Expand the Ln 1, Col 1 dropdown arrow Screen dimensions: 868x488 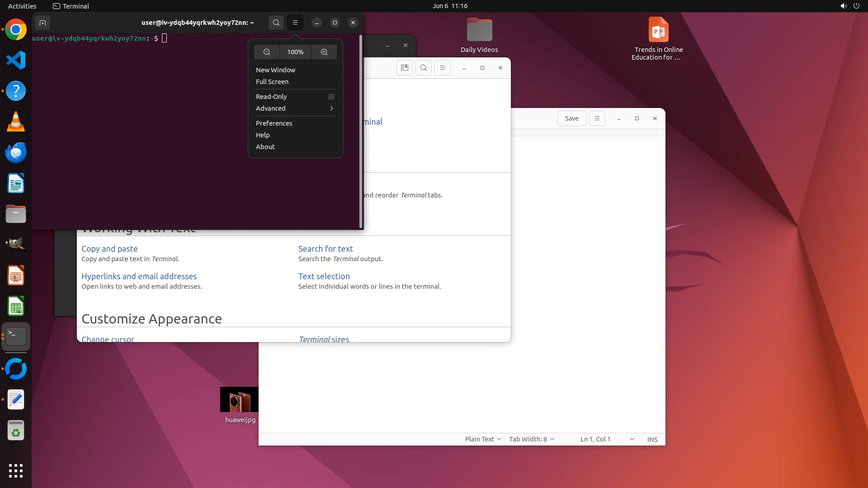point(632,439)
